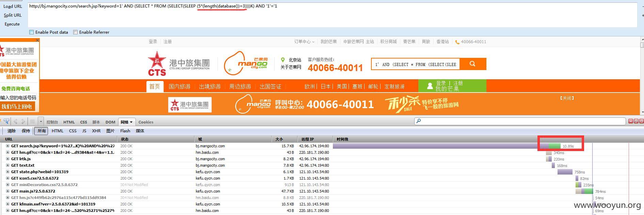
Task: Open the 国内旅游 navigation item
Action: (180, 86)
